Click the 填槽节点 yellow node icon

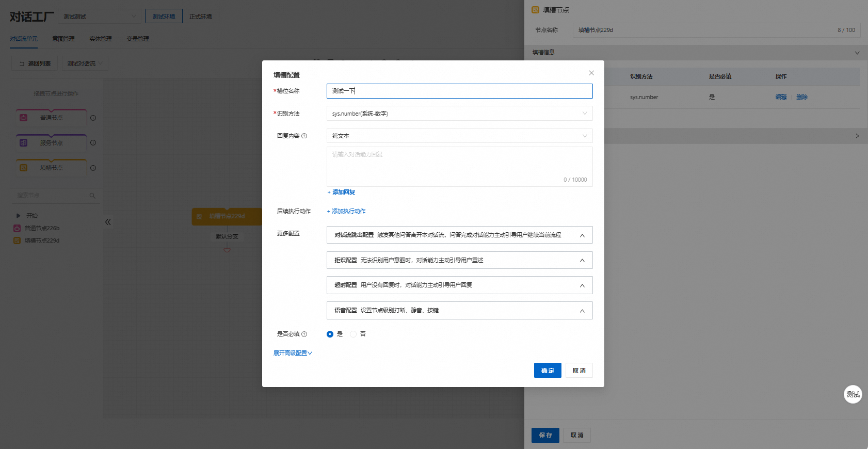[x=24, y=168]
